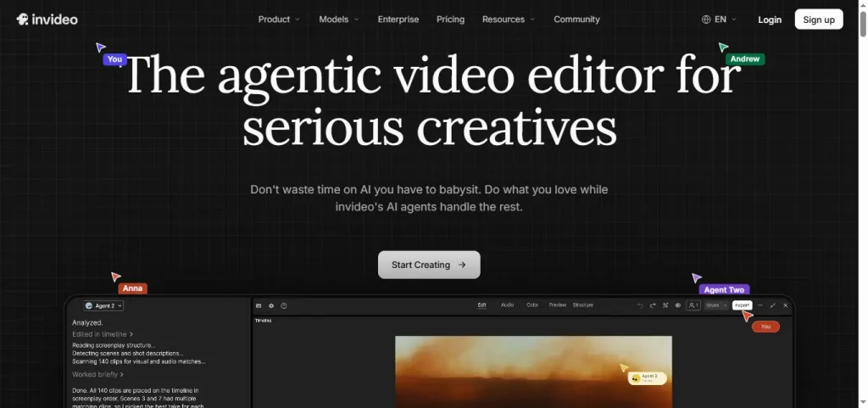Expand the Edited in timeline section

pyautogui.click(x=103, y=334)
